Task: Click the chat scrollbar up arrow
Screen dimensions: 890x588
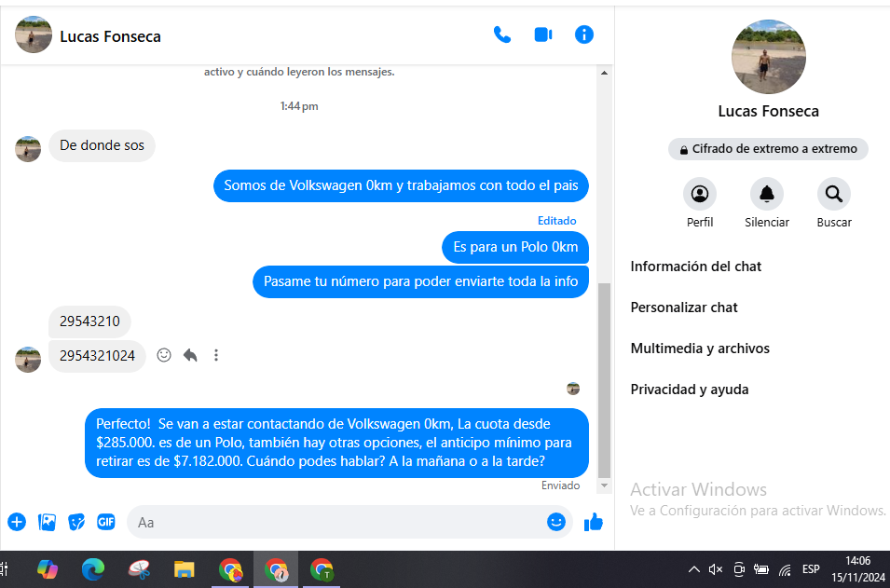Action: pyautogui.click(x=605, y=73)
